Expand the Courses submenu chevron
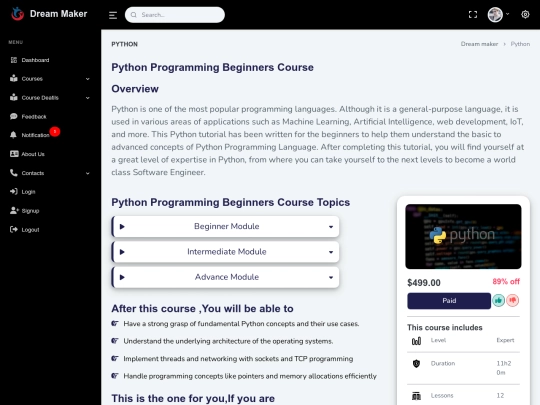The image size is (540, 405). (x=87, y=79)
